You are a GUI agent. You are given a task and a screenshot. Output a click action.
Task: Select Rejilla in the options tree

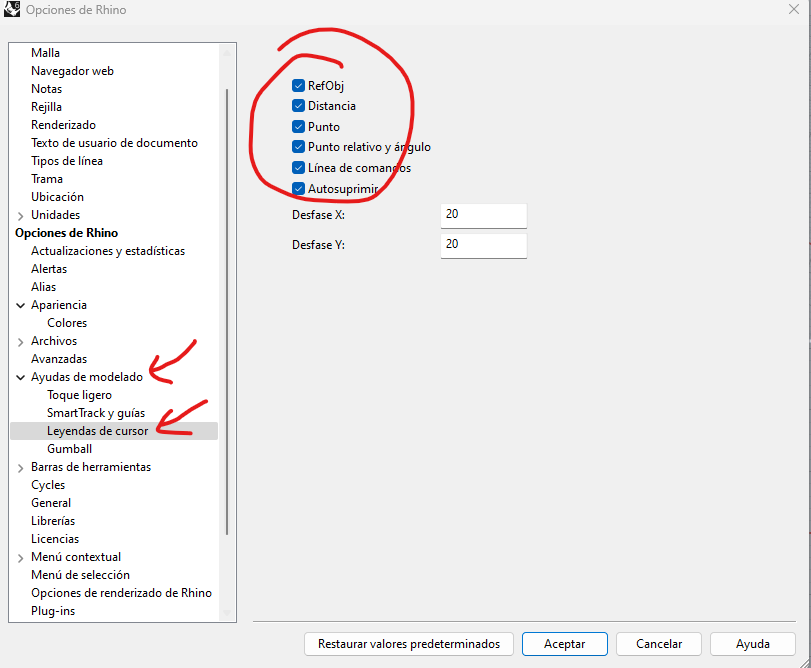tap(47, 107)
